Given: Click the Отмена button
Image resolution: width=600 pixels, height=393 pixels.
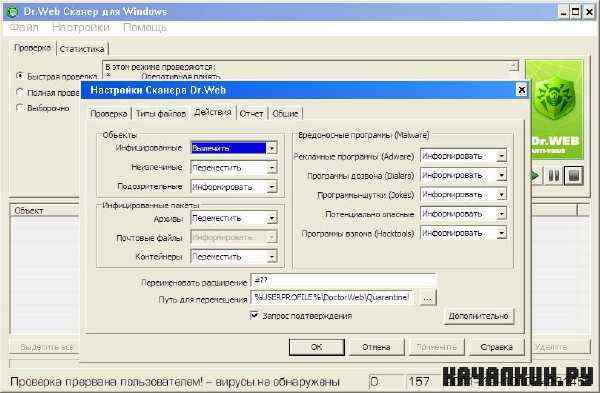Looking at the screenshot, I should tap(376, 347).
